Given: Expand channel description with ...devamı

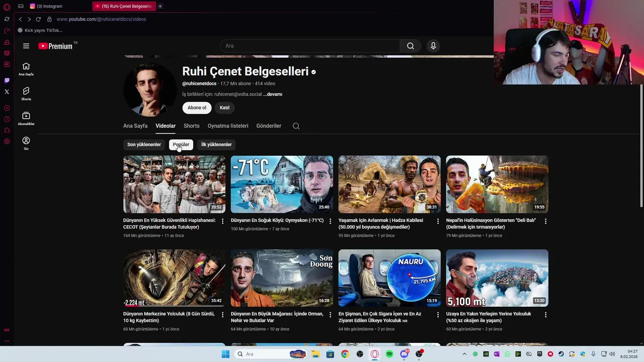Looking at the screenshot, I should pos(273,94).
